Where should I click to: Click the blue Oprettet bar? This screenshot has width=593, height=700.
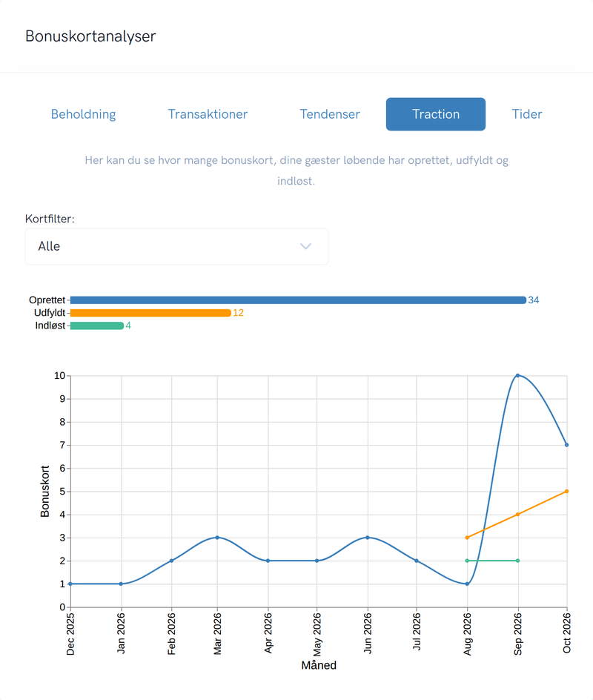click(x=298, y=300)
